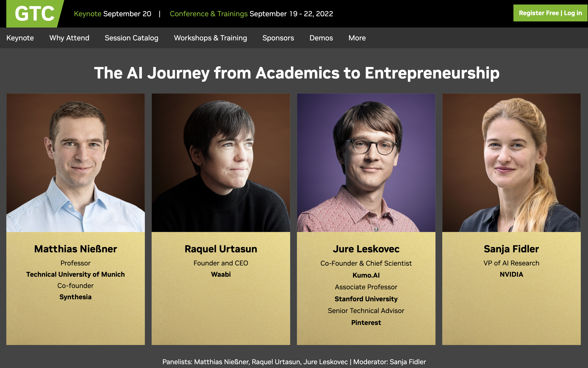The height and width of the screenshot is (368, 588).
Task: Click Jure Leskovec's portrait photo
Action: click(366, 163)
